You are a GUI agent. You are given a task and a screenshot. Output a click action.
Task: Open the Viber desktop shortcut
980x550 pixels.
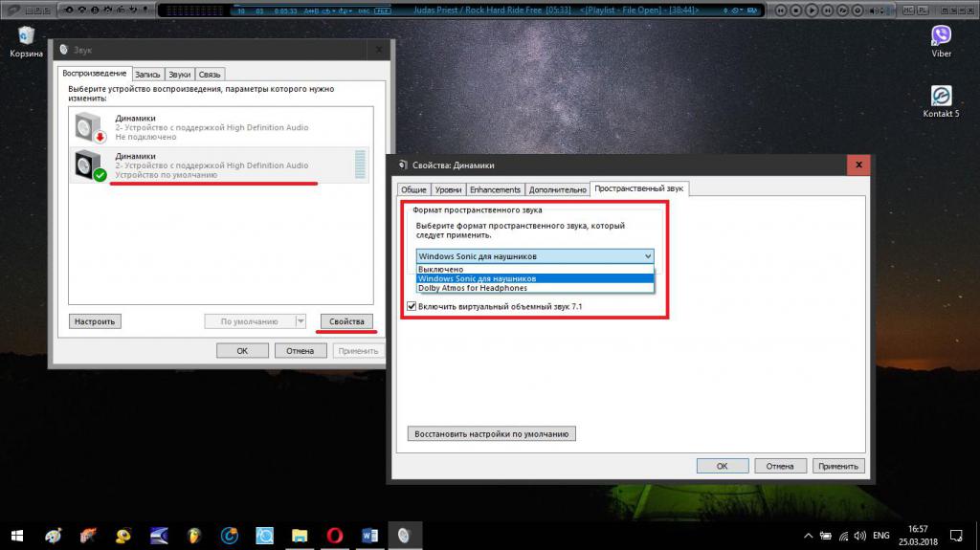click(941, 40)
